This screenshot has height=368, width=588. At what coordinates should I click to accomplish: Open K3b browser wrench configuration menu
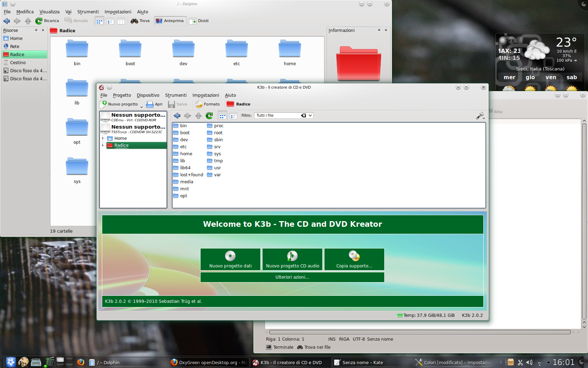(480, 116)
